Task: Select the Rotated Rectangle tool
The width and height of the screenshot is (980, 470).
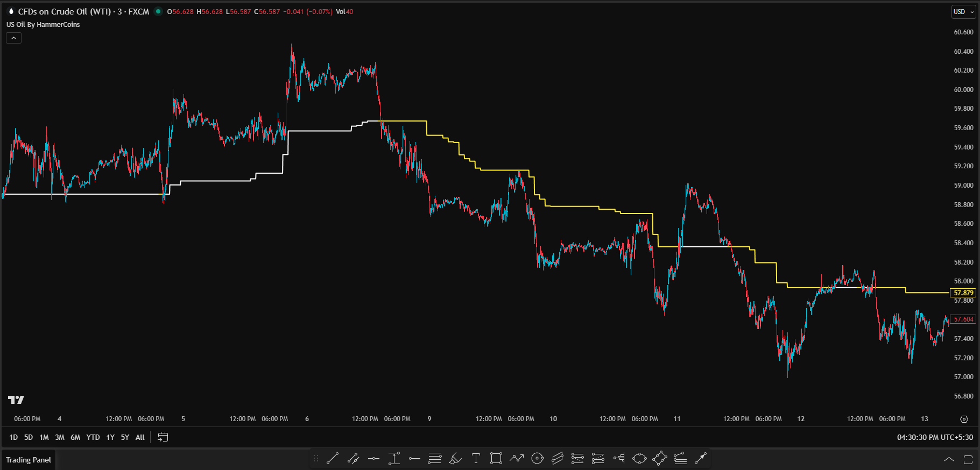Action: click(x=660, y=459)
